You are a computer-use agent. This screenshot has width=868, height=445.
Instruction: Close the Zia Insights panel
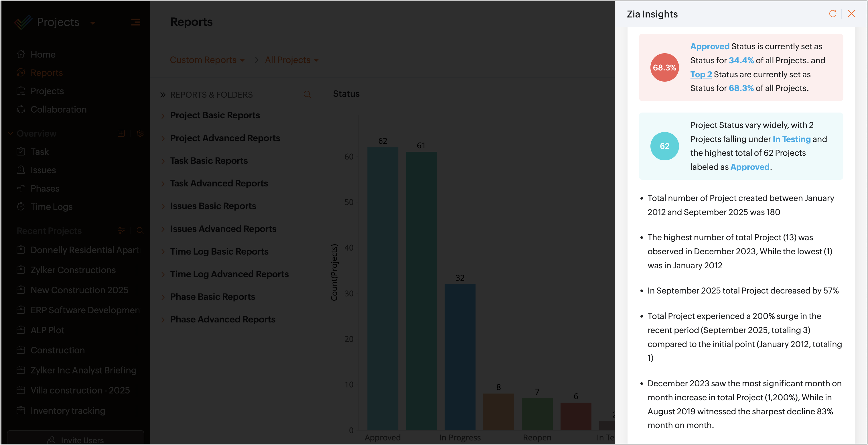coord(851,14)
